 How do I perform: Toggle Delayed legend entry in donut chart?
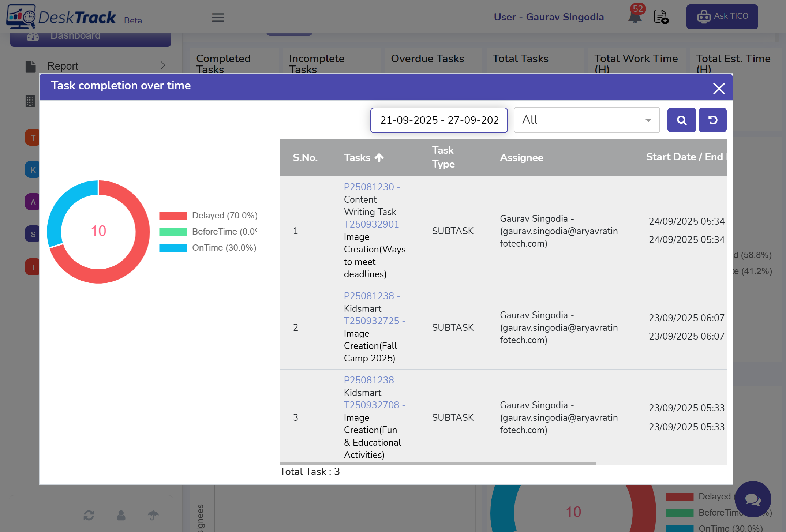click(209, 216)
